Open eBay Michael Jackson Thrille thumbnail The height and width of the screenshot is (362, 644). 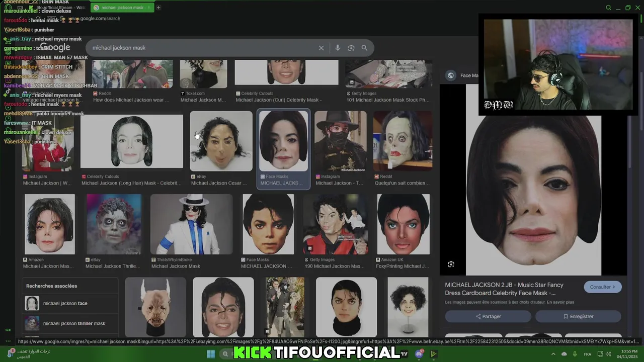coord(114,224)
